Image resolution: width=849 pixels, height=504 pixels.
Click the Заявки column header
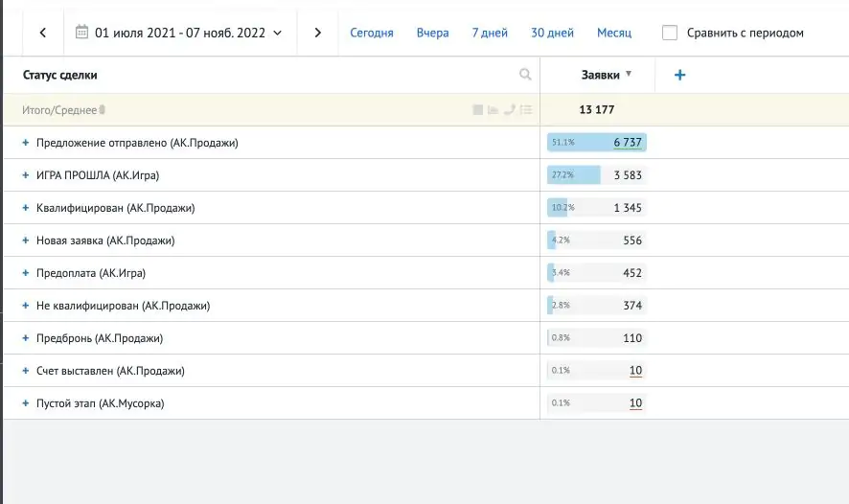(600, 76)
